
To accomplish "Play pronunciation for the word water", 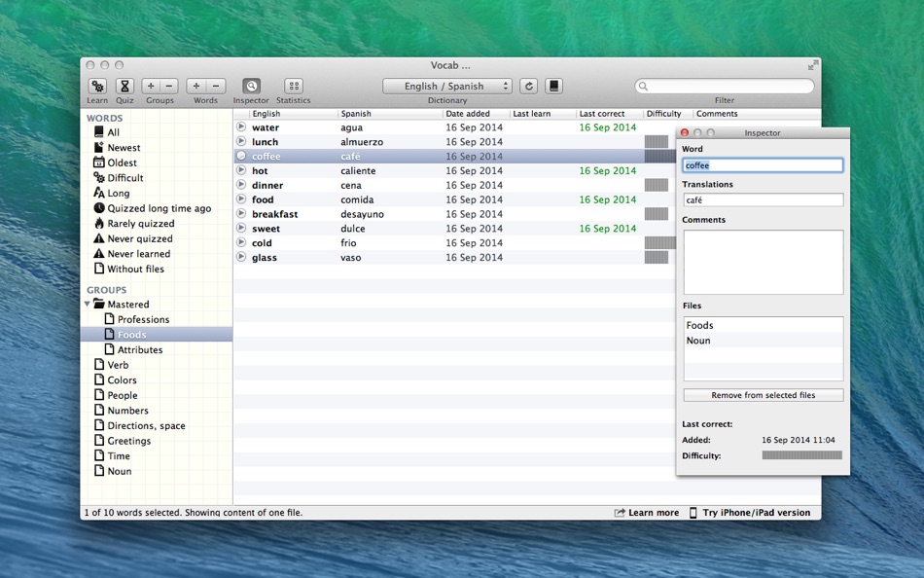I will pyautogui.click(x=241, y=126).
